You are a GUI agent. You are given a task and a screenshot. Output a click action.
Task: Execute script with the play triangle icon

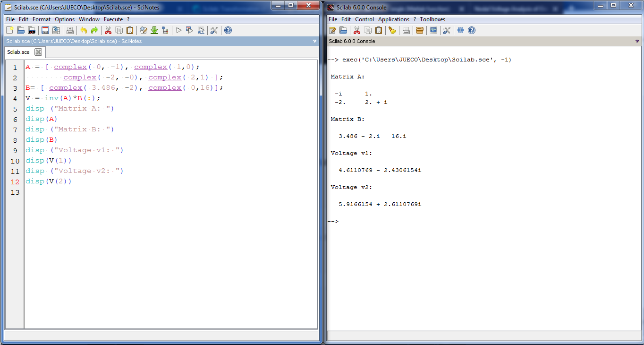click(179, 30)
